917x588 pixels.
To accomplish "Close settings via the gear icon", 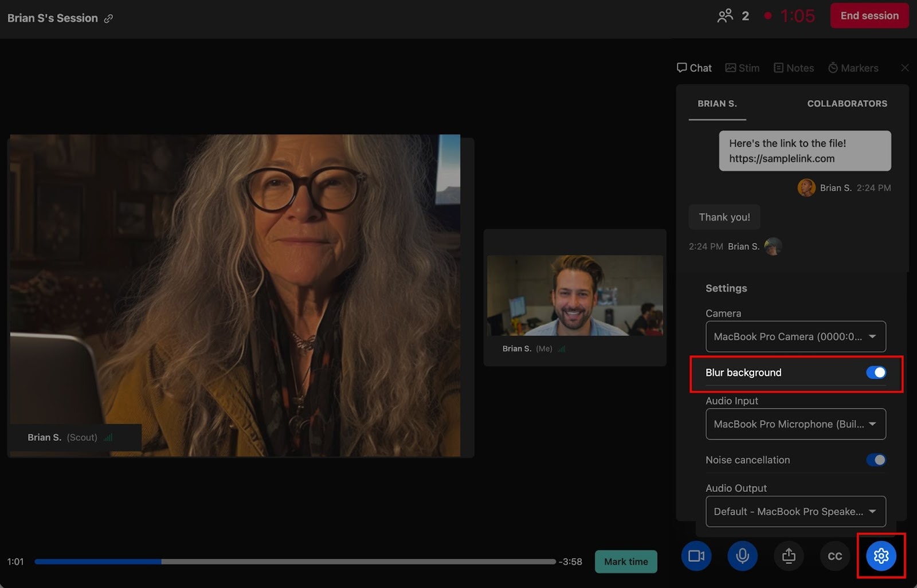I will (x=881, y=556).
